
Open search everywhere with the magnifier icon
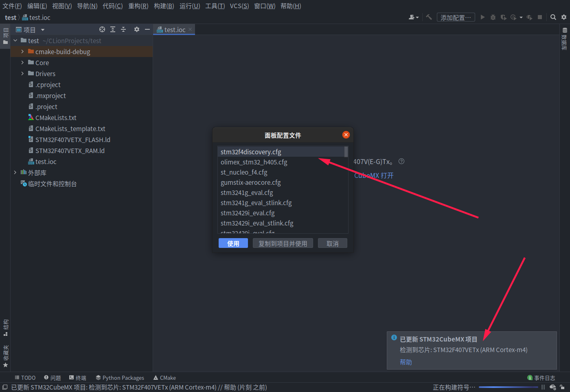[x=553, y=17]
